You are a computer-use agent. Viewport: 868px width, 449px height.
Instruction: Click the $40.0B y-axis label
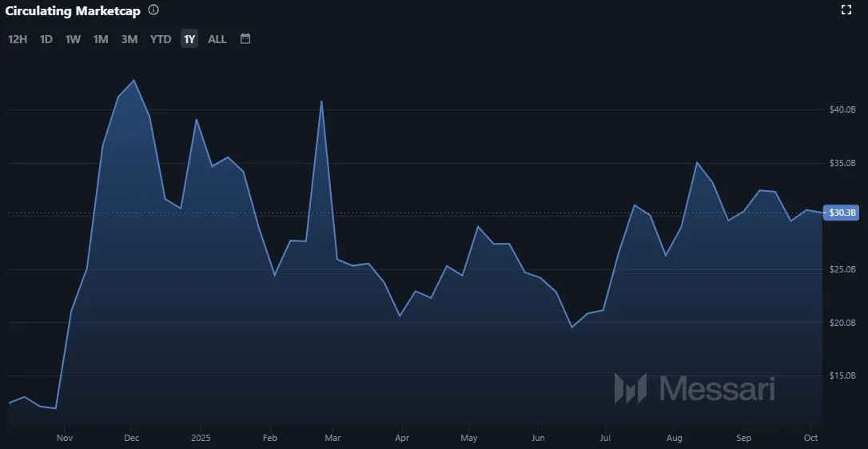tap(843, 109)
